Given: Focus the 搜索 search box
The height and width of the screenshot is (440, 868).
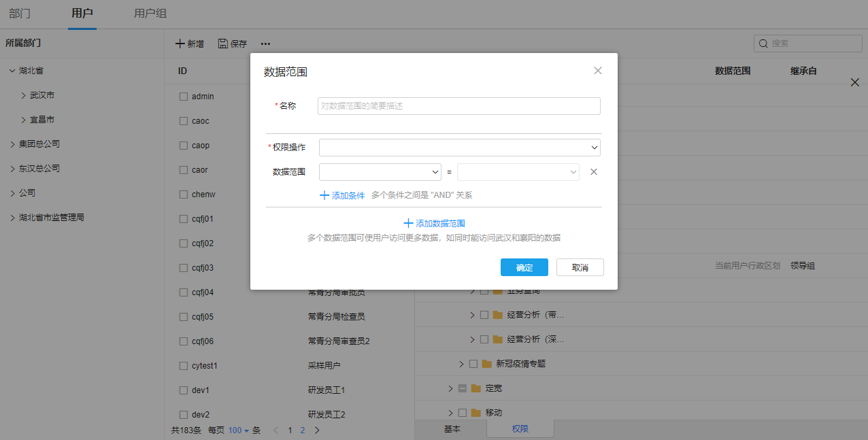Looking at the screenshot, I should click(x=807, y=44).
